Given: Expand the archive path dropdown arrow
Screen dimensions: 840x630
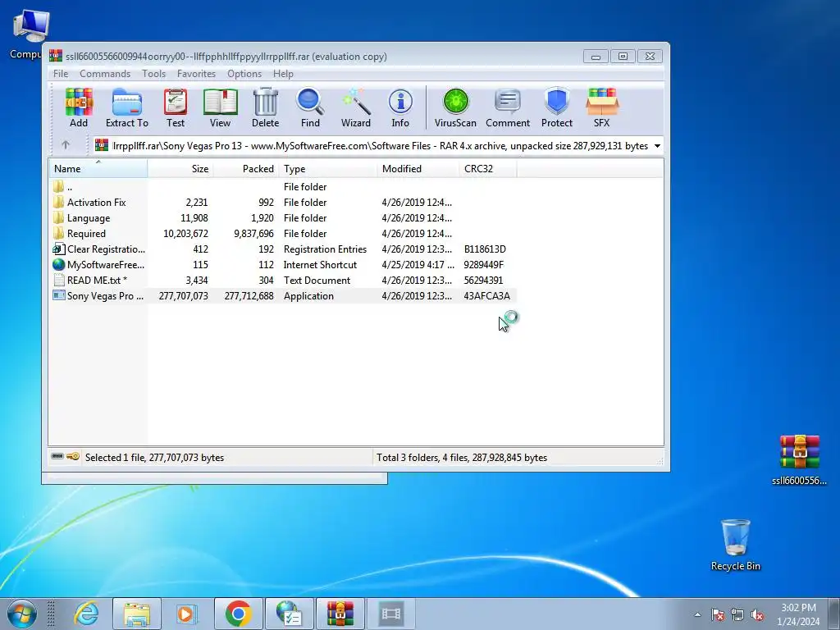Looking at the screenshot, I should (657, 146).
